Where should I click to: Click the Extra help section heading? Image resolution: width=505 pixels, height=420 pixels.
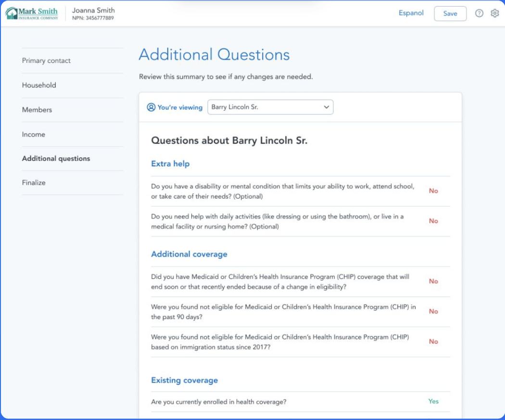tap(170, 164)
